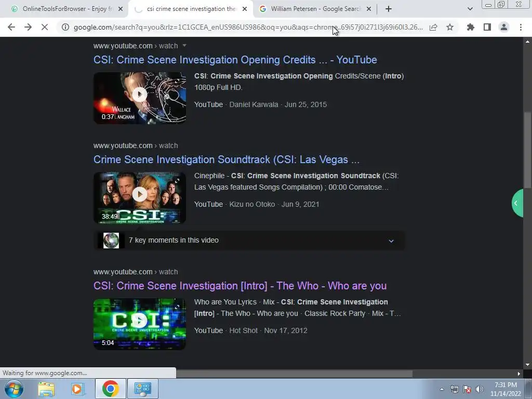Image resolution: width=532 pixels, height=399 pixels.
Task: Switch to William Petersen Google Search tab
Action: coord(315,9)
